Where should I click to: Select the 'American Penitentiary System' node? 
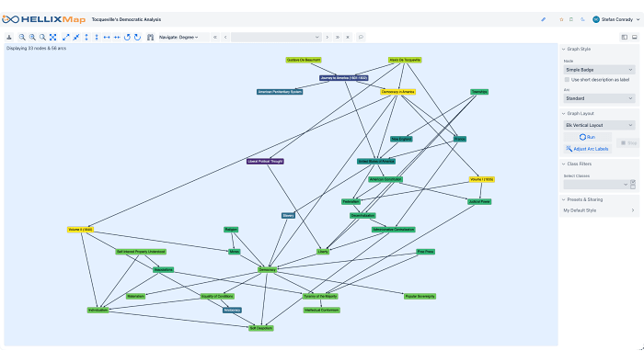280,92
